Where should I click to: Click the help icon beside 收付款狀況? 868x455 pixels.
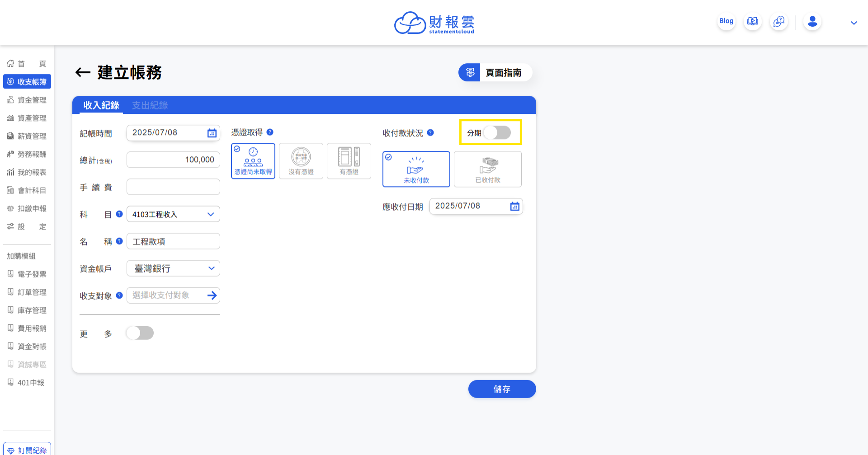pyautogui.click(x=430, y=133)
